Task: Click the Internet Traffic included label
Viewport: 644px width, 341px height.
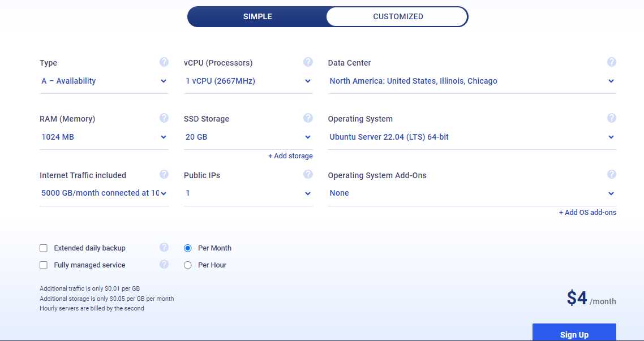Action: click(83, 175)
